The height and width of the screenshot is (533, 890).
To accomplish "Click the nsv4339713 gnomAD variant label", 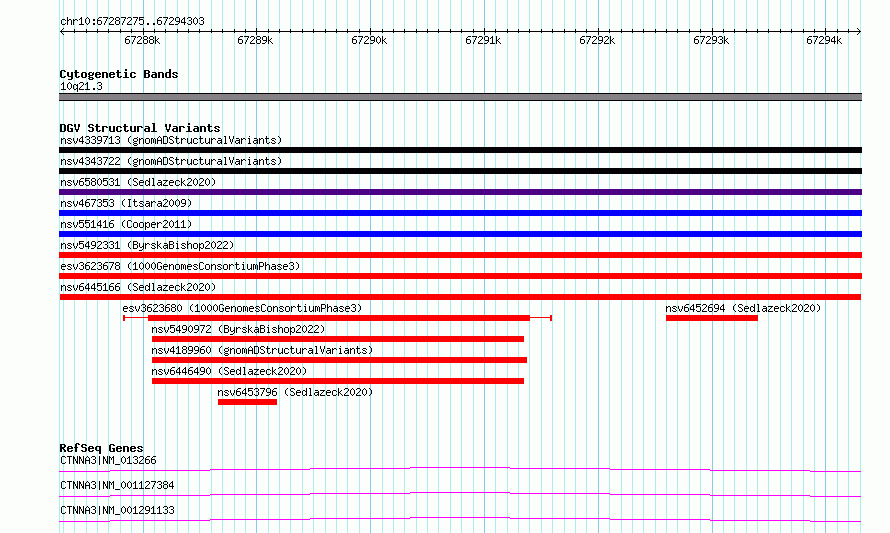I will 171,140.
